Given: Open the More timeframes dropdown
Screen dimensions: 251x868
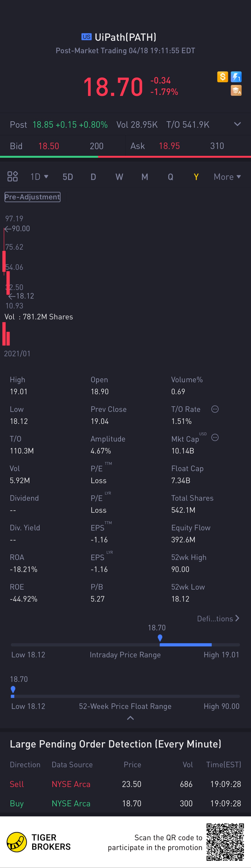Looking at the screenshot, I should (x=227, y=177).
